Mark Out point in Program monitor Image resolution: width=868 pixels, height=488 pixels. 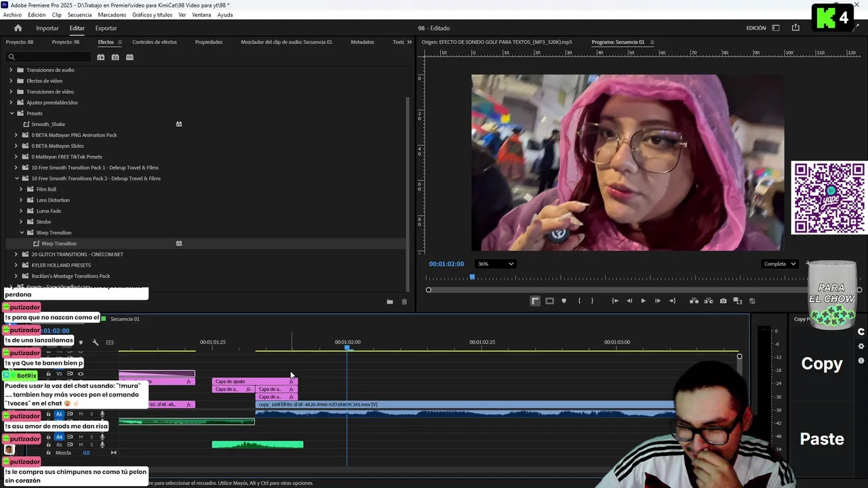click(x=592, y=301)
